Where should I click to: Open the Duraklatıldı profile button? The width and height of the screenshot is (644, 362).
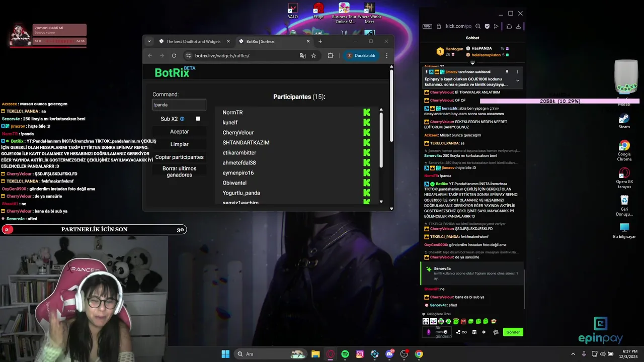tap(361, 56)
